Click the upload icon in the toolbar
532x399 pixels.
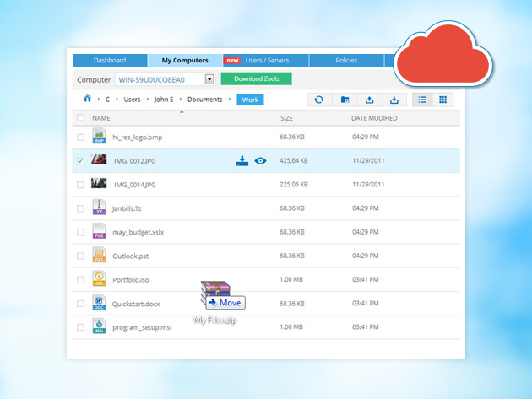pos(369,100)
